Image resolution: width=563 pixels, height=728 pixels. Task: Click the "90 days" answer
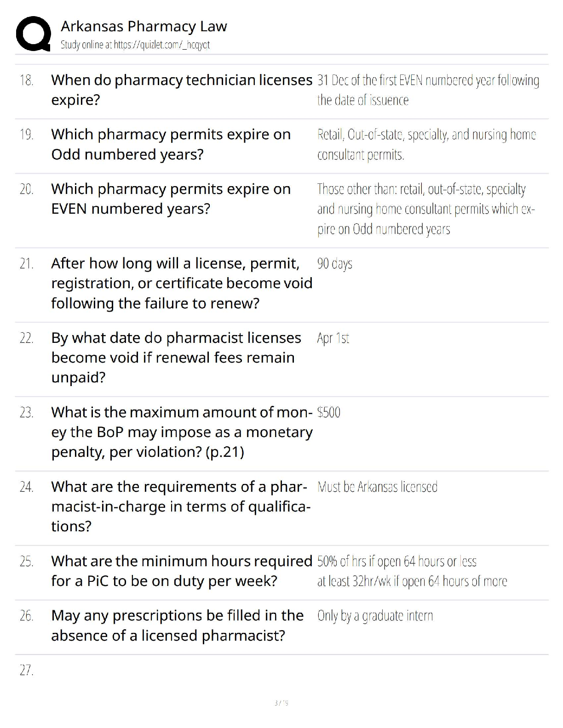pos(334,263)
